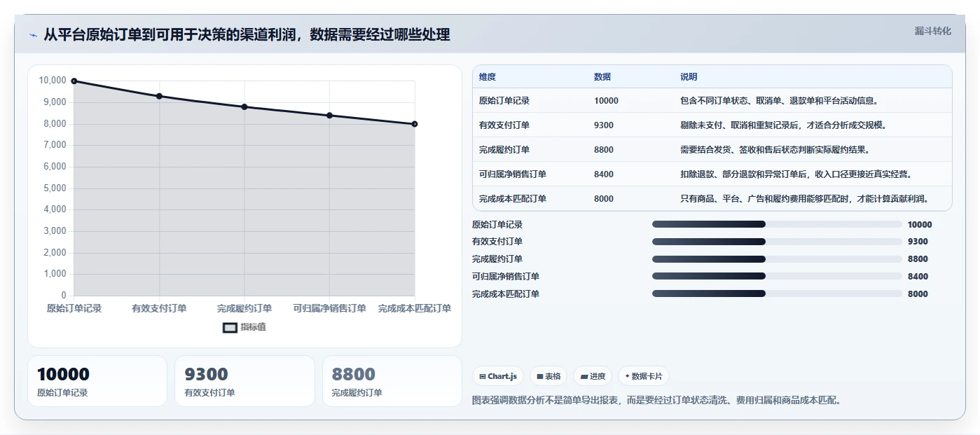Select the 表格 chip
This screenshot has height=435, width=980.
pos(548,376)
